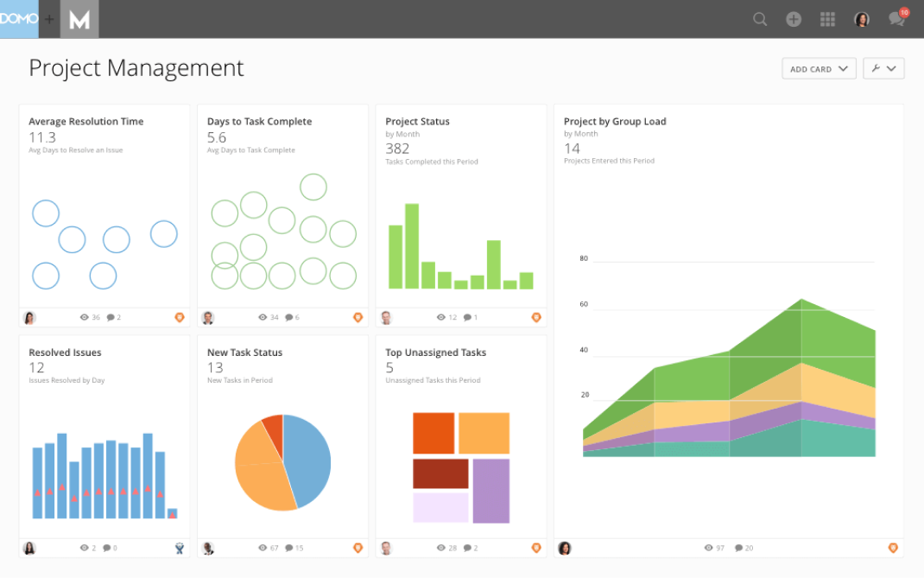Image resolution: width=924 pixels, height=578 pixels.
Task: Open chat notifications with badge 10
Action: click(x=897, y=18)
